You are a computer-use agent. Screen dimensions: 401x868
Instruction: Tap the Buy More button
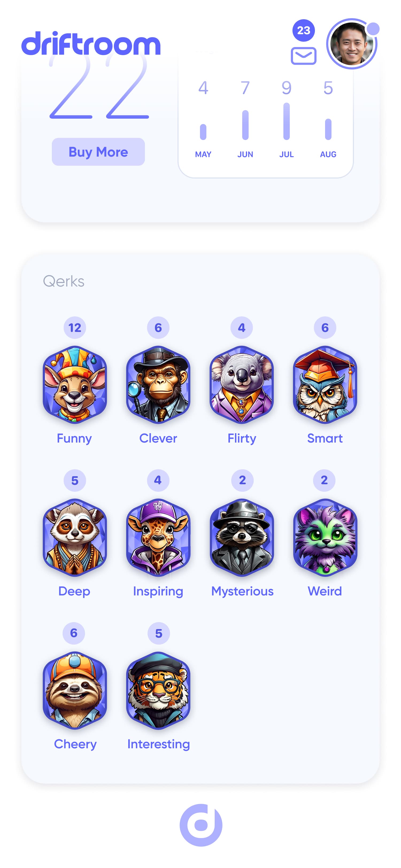[98, 152]
